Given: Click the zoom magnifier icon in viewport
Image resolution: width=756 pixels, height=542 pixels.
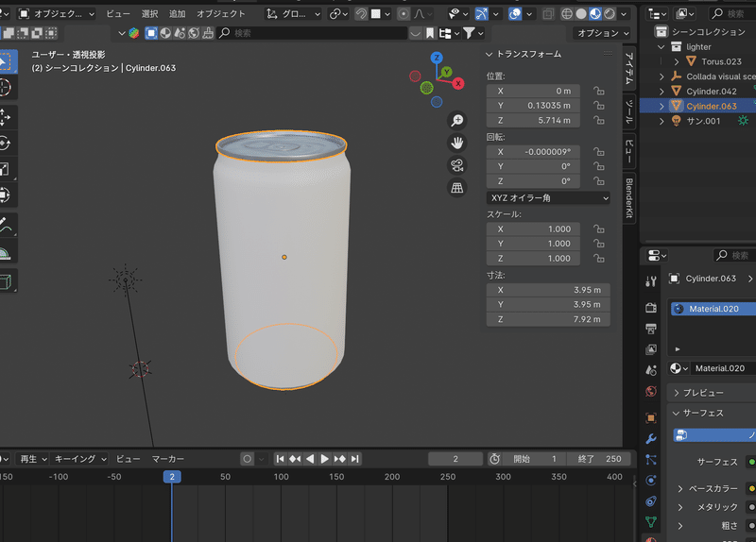Looking at the screenshot, I should point(456,121).
